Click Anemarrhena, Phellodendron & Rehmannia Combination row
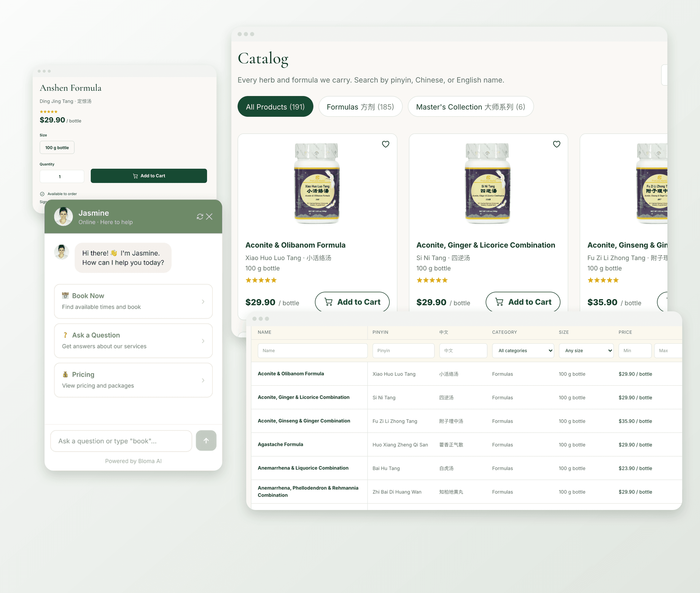Image resolution: width=700 pixels, height=593 pixels. (466, 492)
